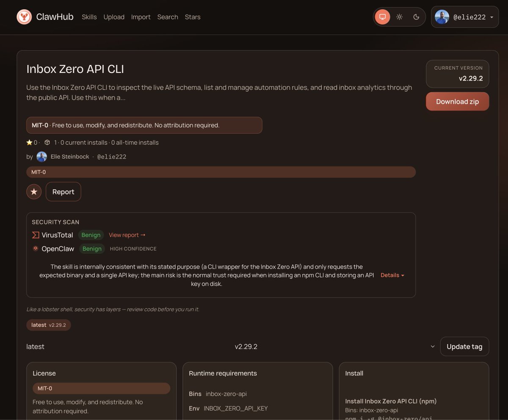
Task: Click the VirusTotal logo in the security scan
Action: pos(35,235)
